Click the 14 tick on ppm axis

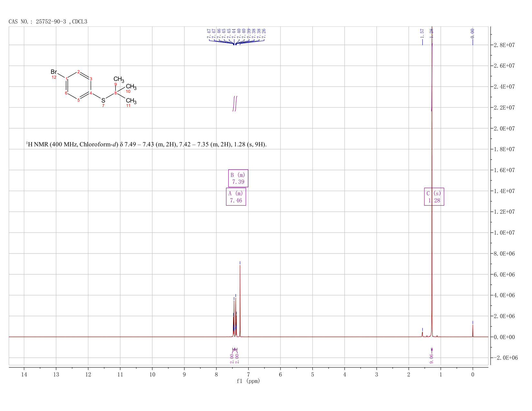point(24,374)
